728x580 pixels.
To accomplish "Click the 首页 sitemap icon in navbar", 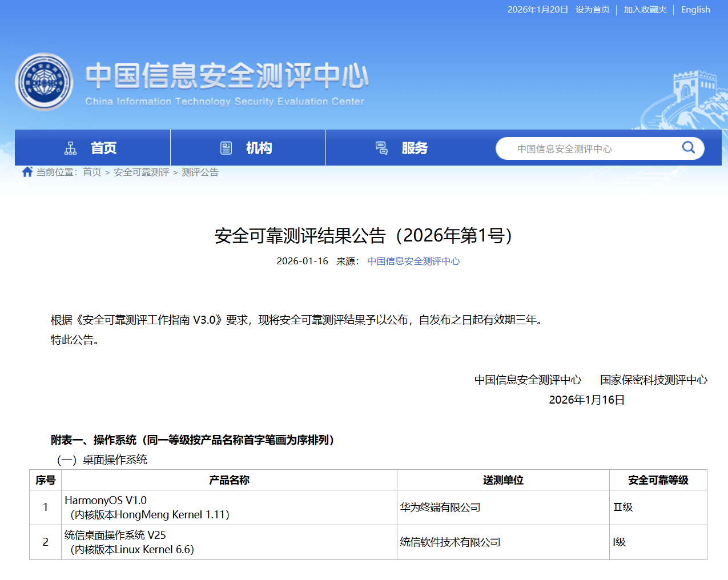I will pos(71,148).
